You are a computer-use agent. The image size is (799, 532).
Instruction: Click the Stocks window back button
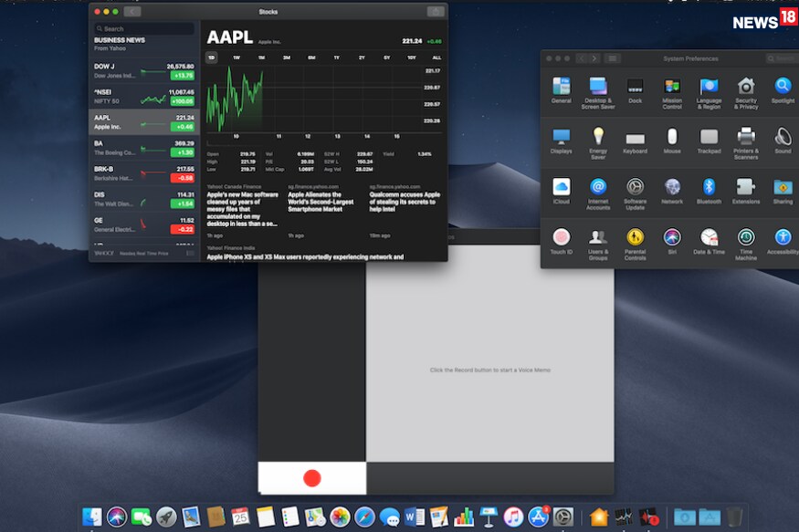click(x=132, y=12)
